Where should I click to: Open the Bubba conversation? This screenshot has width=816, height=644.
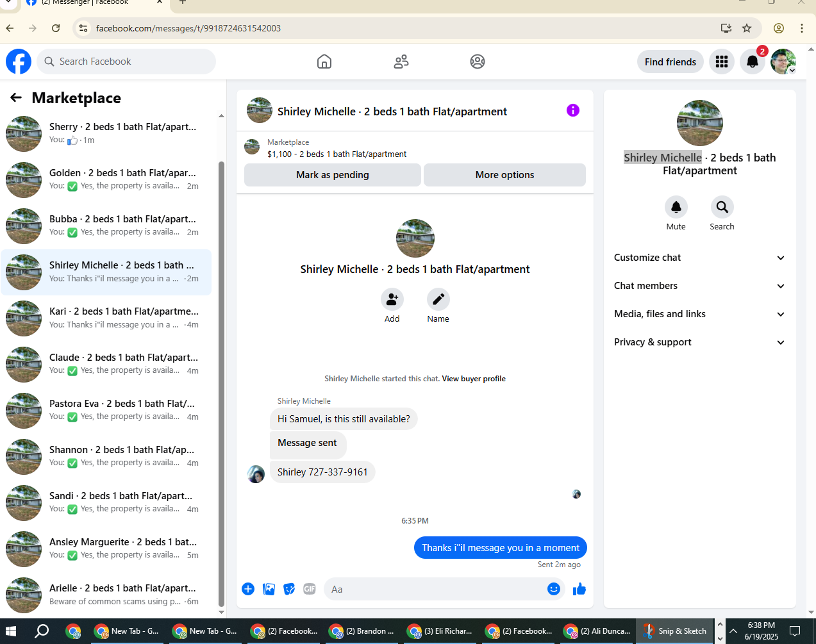106,226
